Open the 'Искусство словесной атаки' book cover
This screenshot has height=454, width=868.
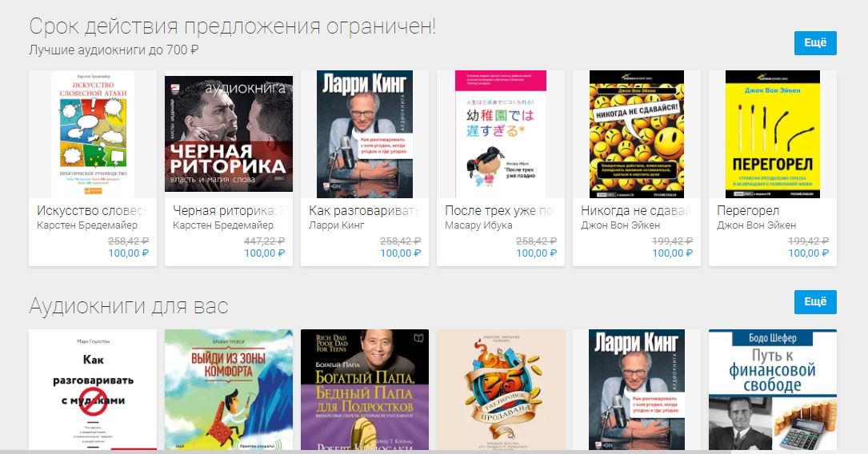click(93, 133)
